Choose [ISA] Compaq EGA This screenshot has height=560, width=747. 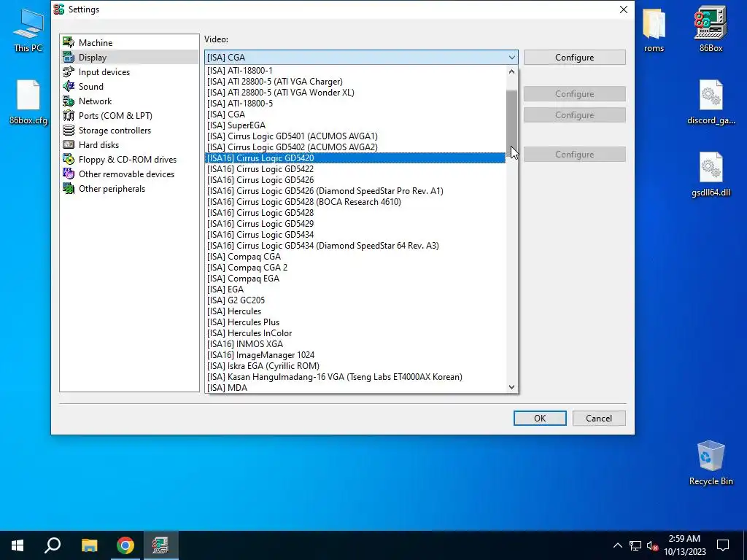click(x=355, y=279)
